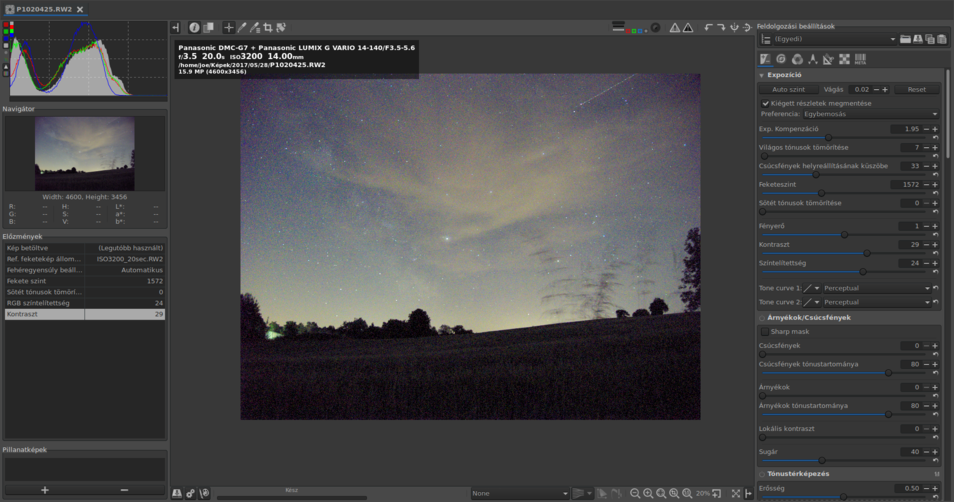Save current processing profile

pyautogui.click(x=918, y=39)
